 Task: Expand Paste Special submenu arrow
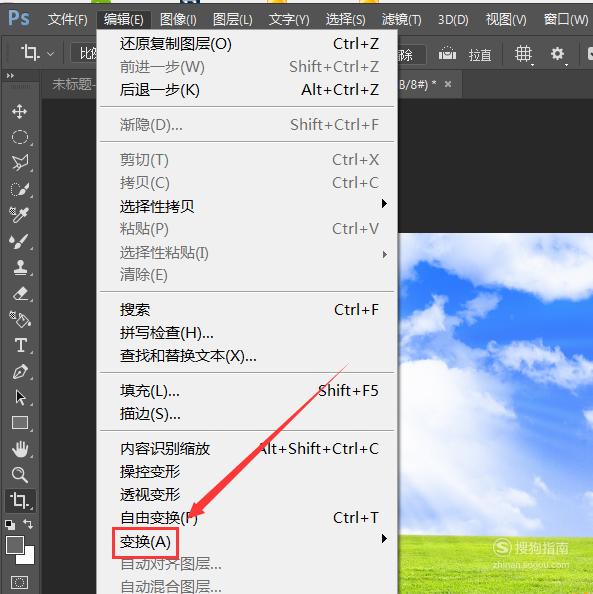pyautogui.click(x=385, y=255)
